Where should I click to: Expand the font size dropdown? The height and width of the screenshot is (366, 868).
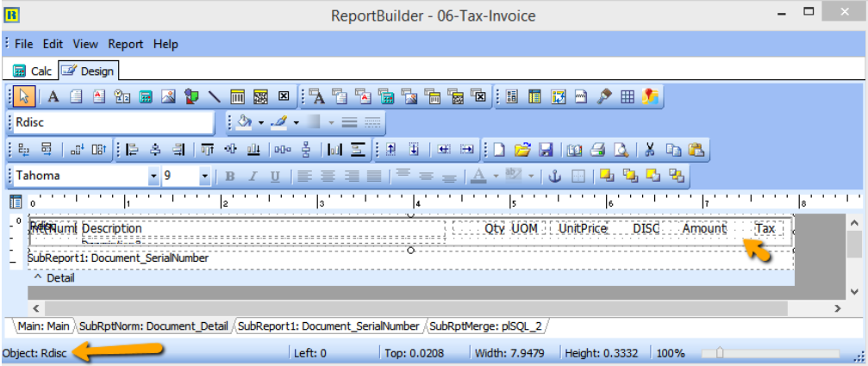pyautogui.click(x=204, y=177)
